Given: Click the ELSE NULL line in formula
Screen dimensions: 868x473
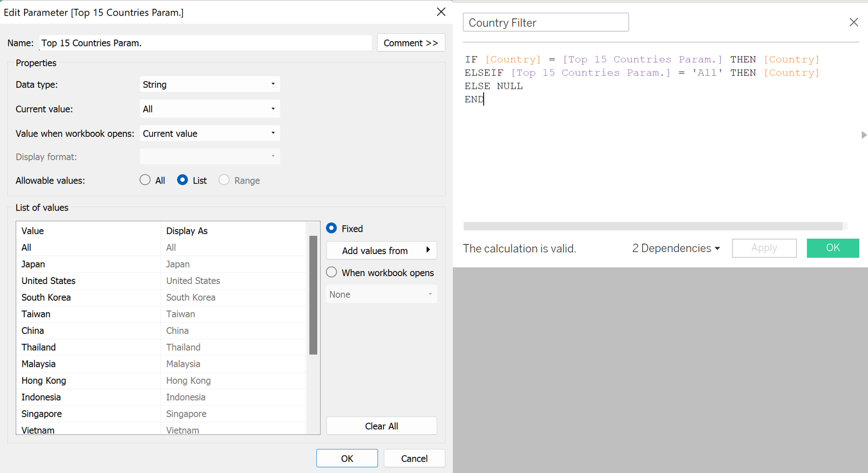Looking at the screenshot, I should coord(493,86).
